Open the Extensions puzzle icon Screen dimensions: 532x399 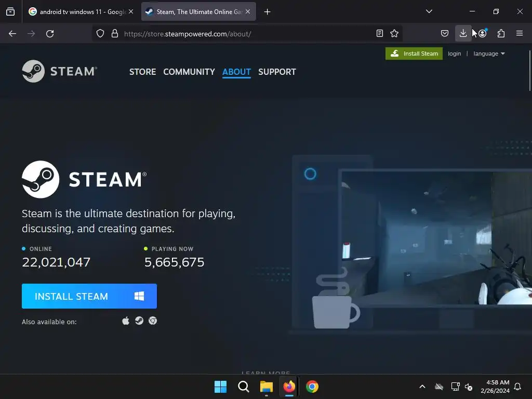coord(501,33)
